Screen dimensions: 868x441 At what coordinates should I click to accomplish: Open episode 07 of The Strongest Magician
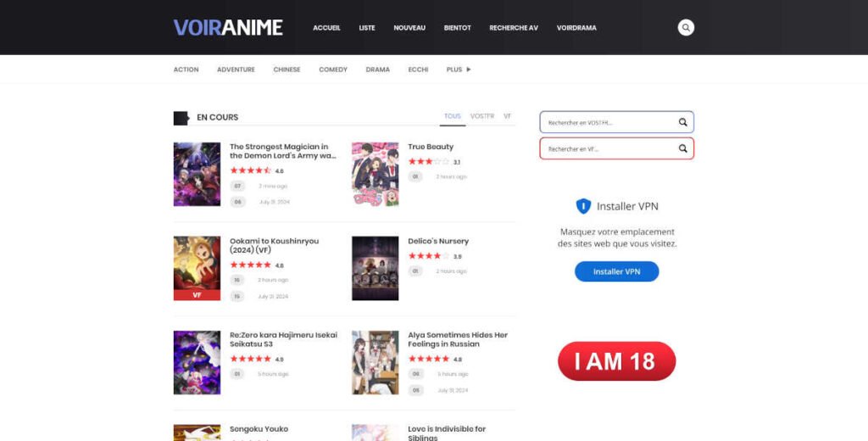pyautogui.click(x=237, y=186)
